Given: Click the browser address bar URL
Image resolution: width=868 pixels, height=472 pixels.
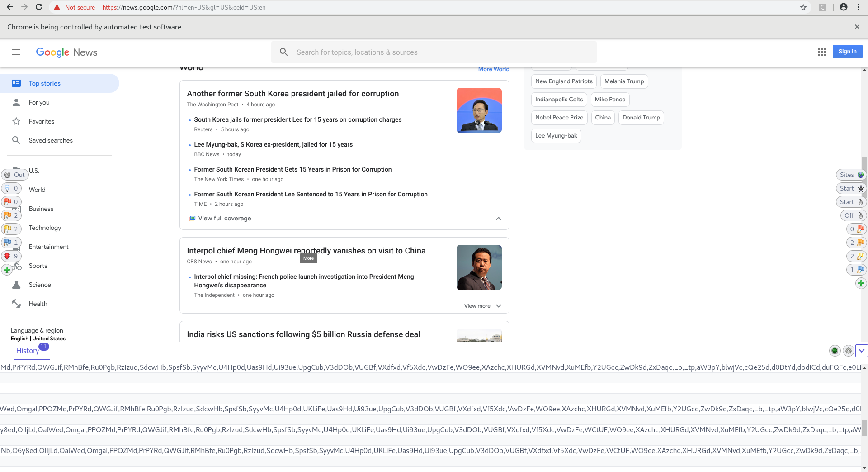Looking at the screenshot, I should [x=184, y=7].
